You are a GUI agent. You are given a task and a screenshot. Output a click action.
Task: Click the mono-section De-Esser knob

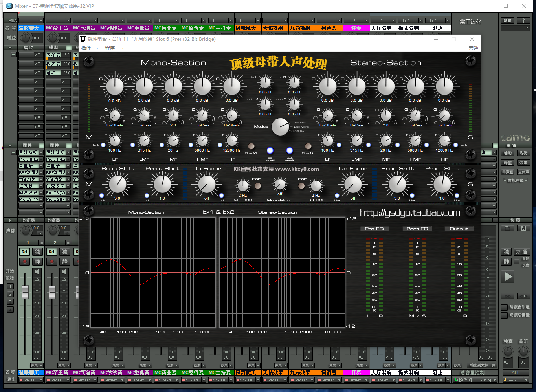(207, 184)
